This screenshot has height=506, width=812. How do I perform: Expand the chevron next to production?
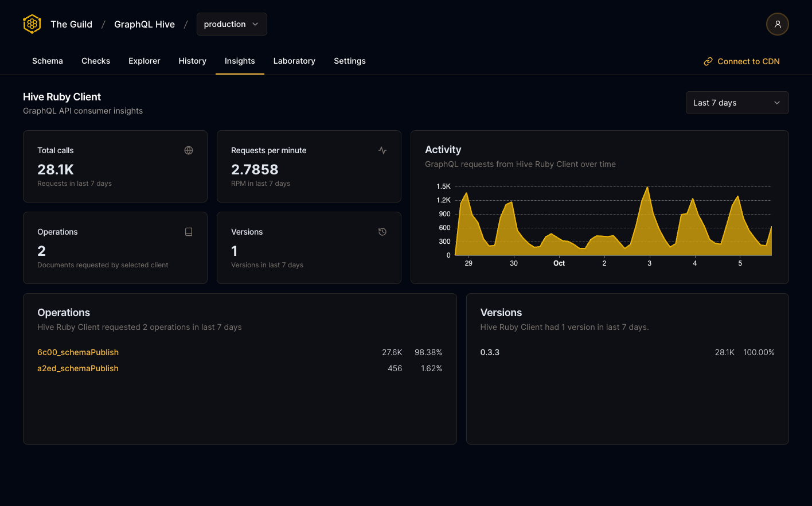click(x=256, y=24)
